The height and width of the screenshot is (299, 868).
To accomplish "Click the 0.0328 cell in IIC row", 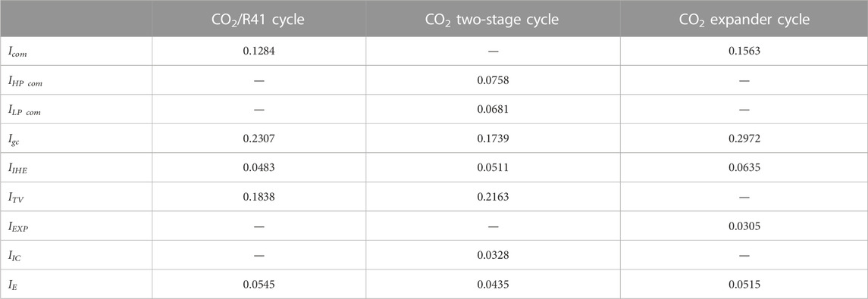I will [x=493, y=254].
